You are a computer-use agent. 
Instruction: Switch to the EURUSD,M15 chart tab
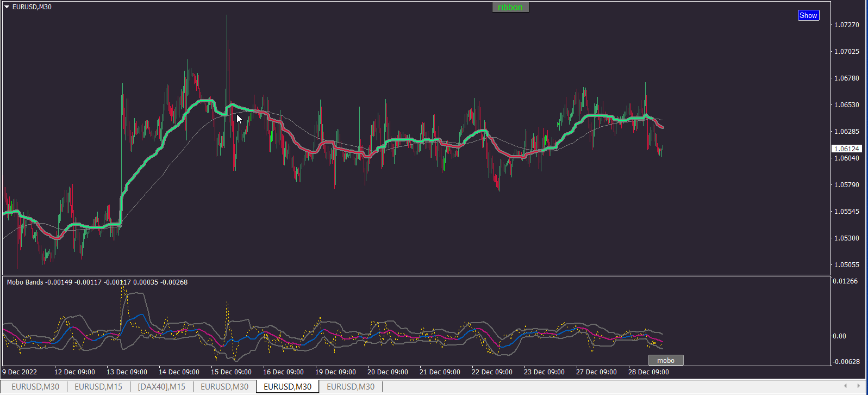coord(98,386)
